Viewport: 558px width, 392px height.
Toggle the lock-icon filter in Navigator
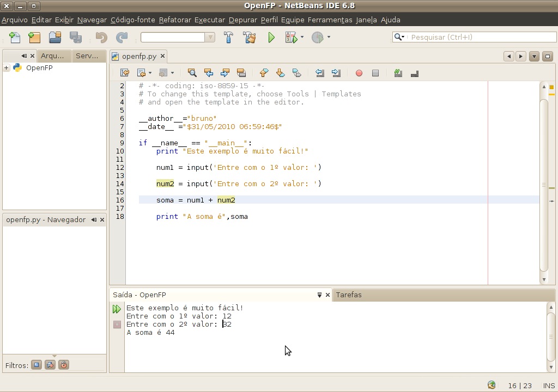[x=64, y=365]
